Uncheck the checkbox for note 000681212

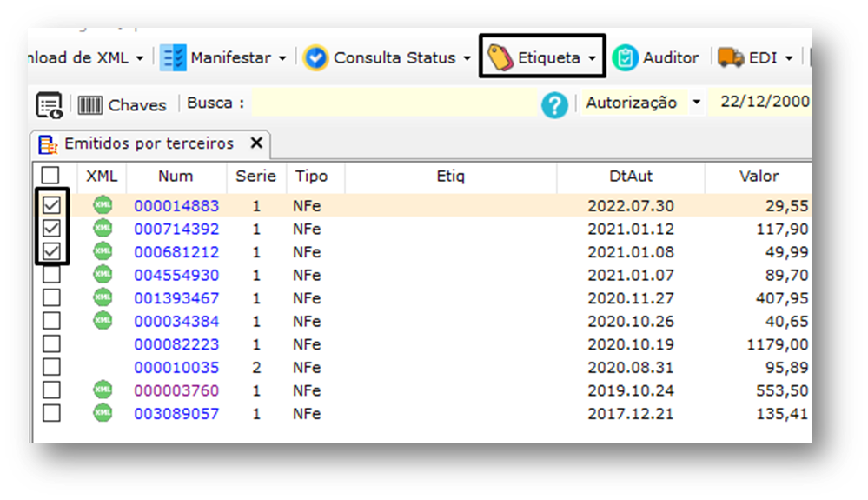51,251
